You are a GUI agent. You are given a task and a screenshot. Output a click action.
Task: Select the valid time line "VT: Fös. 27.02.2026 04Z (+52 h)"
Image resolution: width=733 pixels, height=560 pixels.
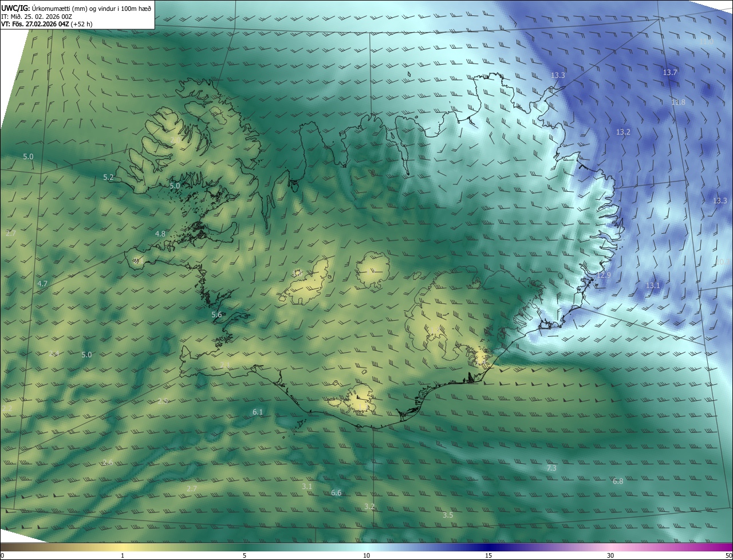(x=48, y=24)
